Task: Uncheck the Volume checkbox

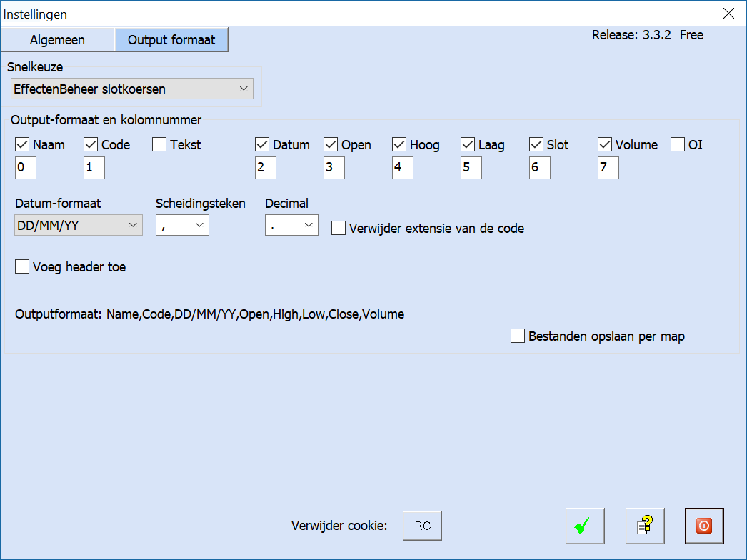Action: pos(605,145)
